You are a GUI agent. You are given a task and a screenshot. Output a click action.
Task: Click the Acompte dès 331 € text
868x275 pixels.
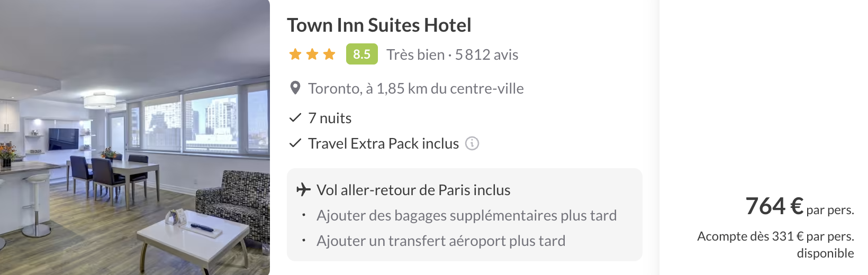tap(775, 236)
